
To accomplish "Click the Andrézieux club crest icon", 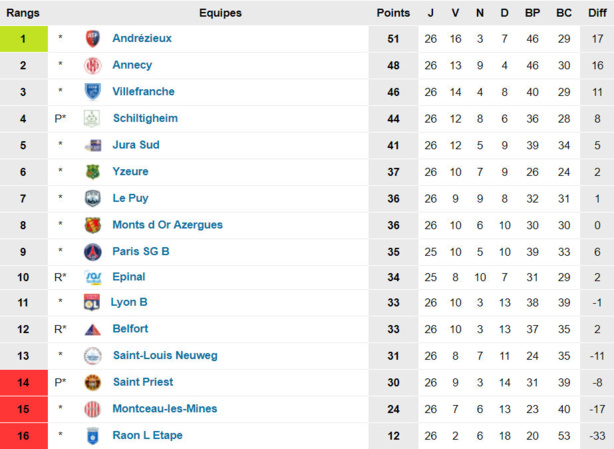I will pos(93,39).
